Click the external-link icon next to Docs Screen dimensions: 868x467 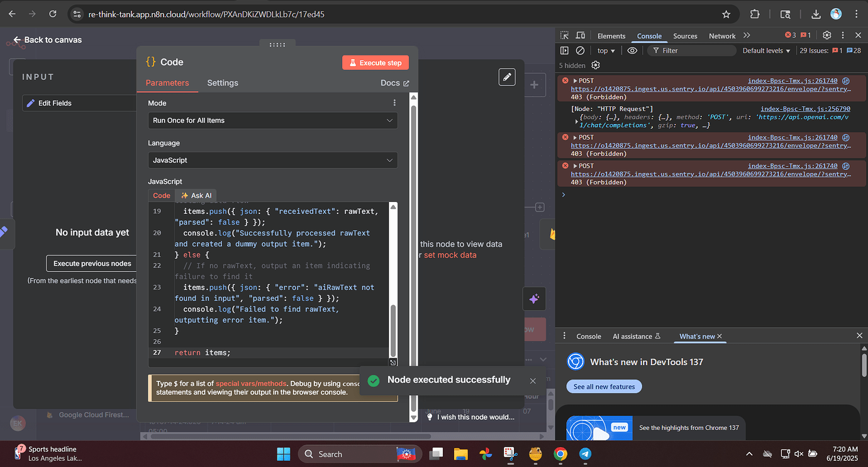tap(406, 82)
